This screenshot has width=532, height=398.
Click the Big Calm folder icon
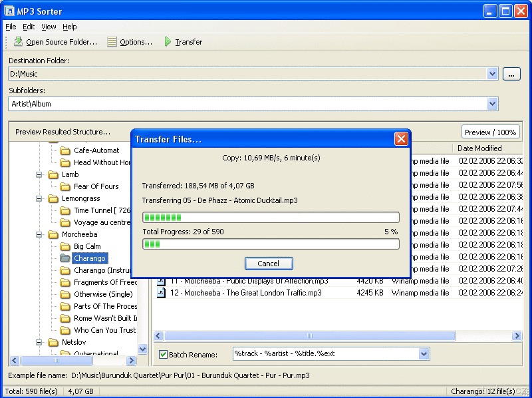click(x=65, y=246)
